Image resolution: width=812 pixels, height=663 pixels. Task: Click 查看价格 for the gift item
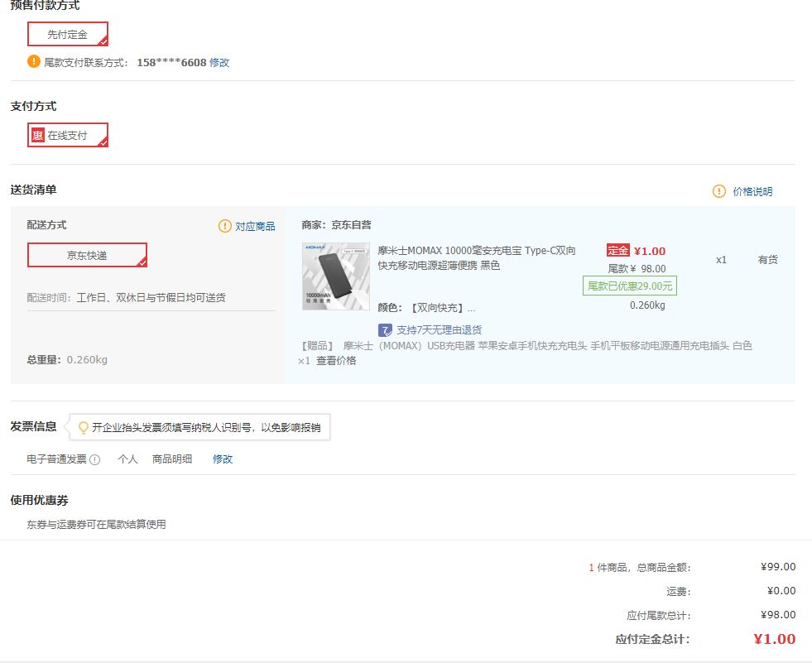point(336,361)
